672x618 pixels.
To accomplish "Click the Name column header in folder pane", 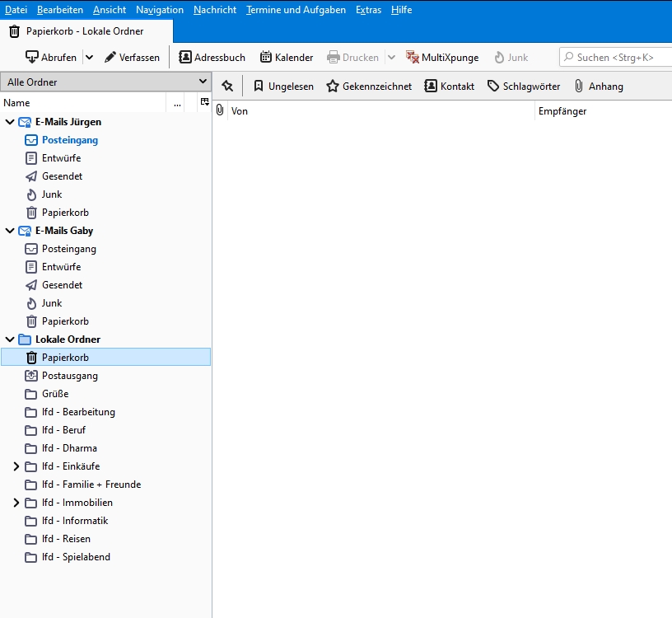I will coord(83,103).
